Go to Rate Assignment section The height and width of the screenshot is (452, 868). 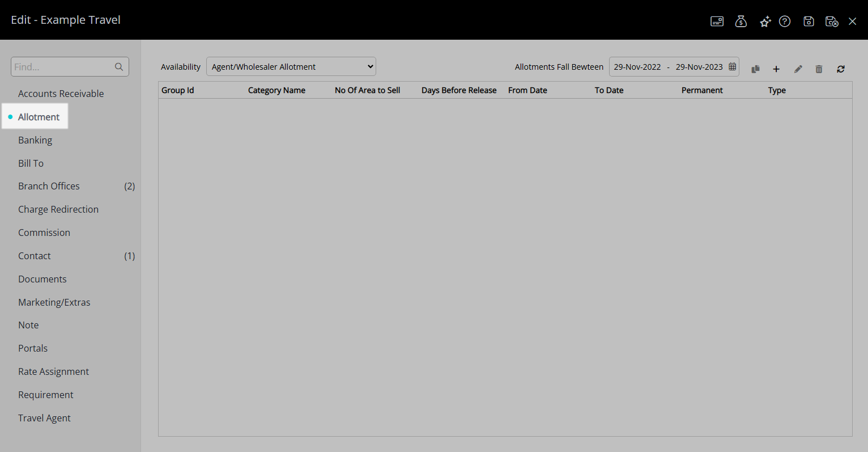[54, 371]
